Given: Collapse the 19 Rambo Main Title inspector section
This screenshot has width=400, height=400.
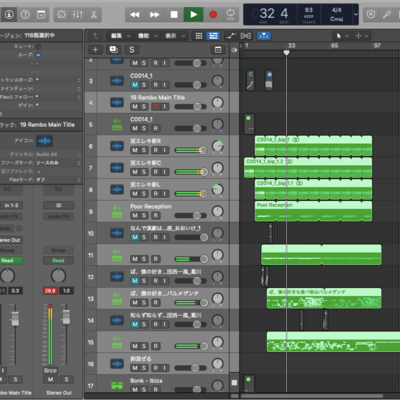Looking at the screenshot, I should (x=40, y=125).
